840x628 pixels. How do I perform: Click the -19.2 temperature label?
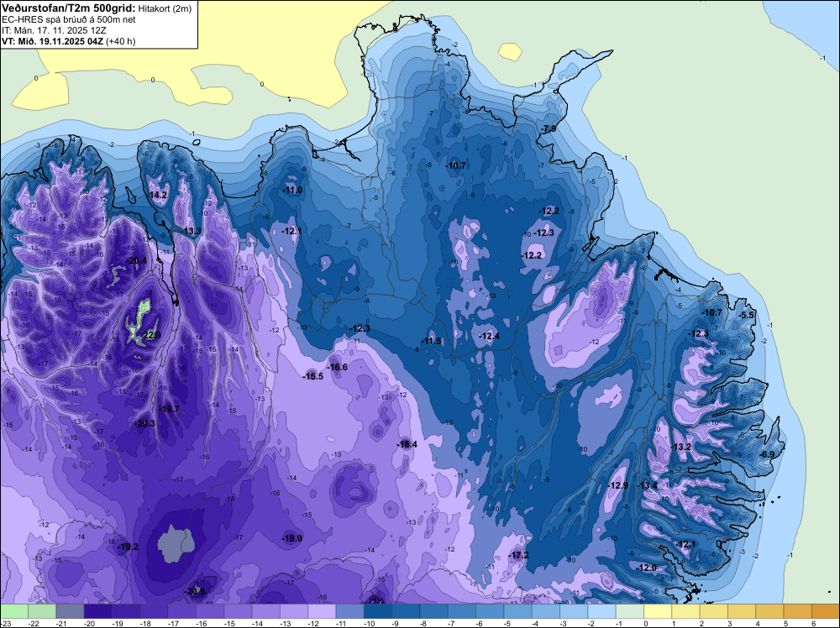(128, 547)
